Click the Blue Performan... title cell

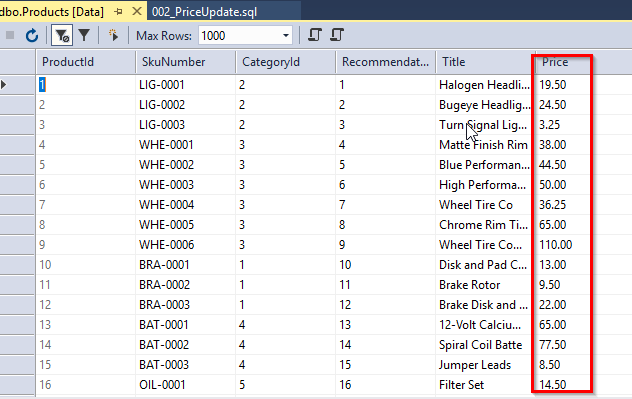[x=485, y=165]
